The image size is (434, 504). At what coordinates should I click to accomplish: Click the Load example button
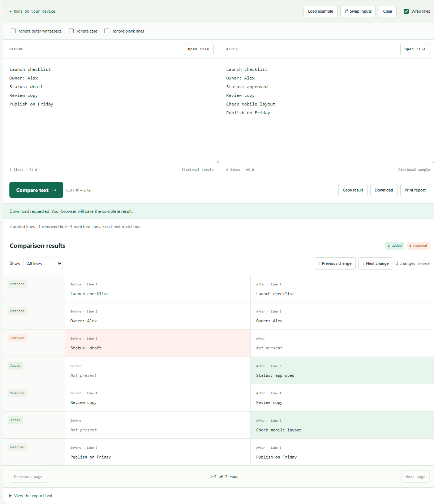[321, 11]
